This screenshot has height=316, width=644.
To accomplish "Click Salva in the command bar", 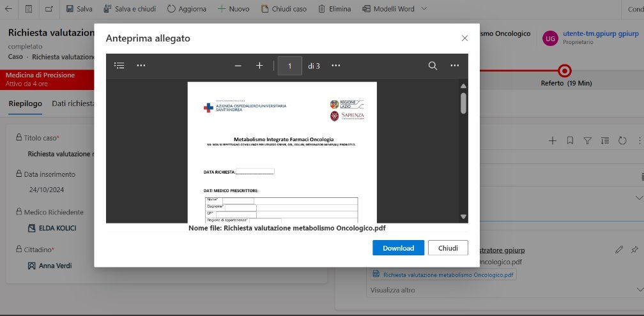I will pyautogui.click(x=79, y=9).
